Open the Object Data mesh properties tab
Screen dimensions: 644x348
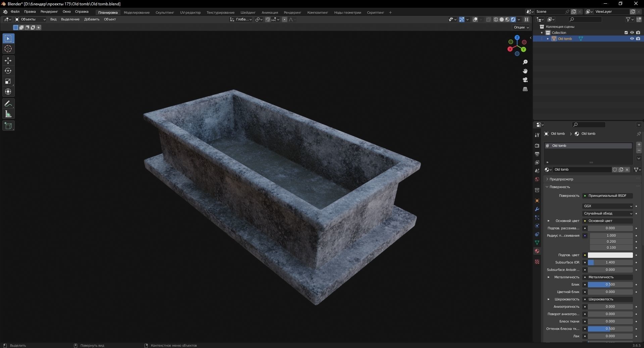pos(537,243)
